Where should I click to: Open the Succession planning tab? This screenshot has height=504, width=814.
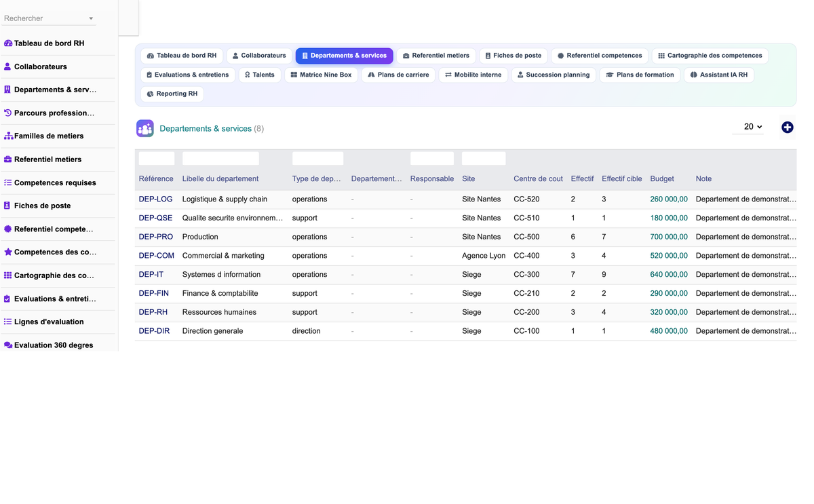[554, 75]
